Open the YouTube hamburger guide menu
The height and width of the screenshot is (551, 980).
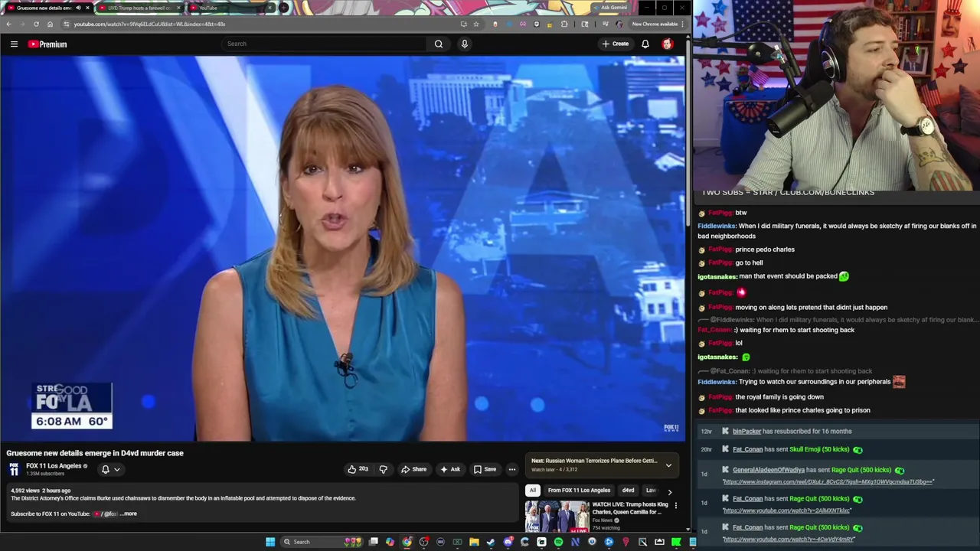[x=14, y=44]
